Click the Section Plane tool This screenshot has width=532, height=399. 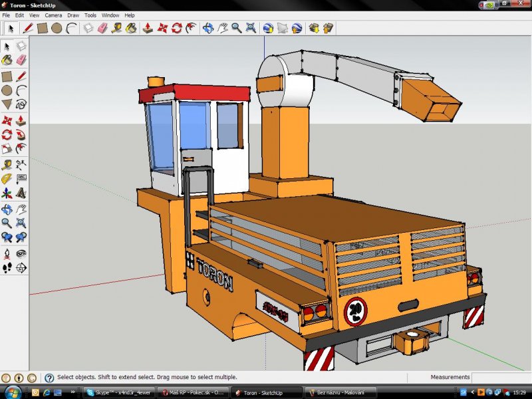tap(21, 268)
